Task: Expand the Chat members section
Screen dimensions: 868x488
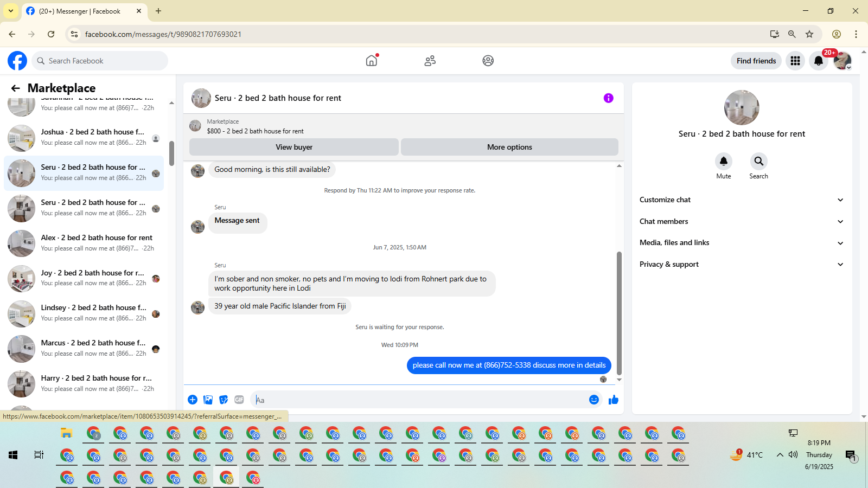Action: pos(742,221)
